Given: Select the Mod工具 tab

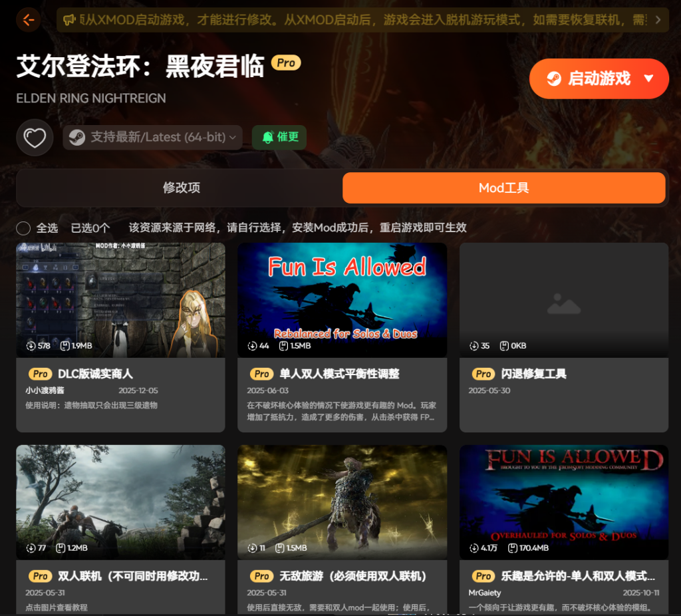Looking at the screenshot, I should [x=503, y=188].
